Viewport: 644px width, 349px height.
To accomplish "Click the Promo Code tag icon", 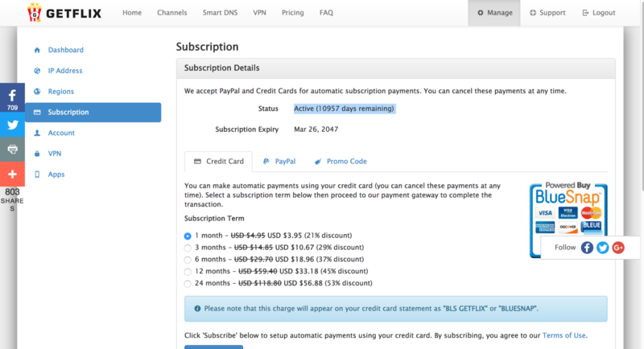I will (x=318, y=162).
